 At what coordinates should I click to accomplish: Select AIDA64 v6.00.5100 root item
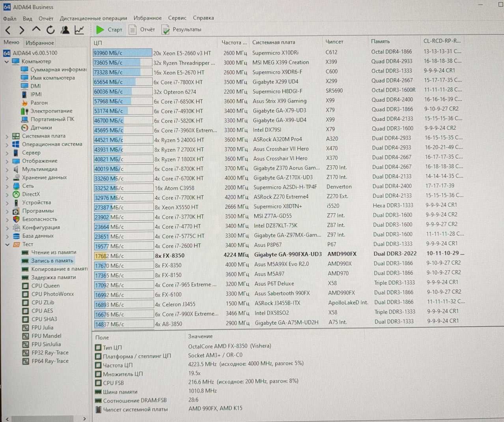[x=30, y=53]
